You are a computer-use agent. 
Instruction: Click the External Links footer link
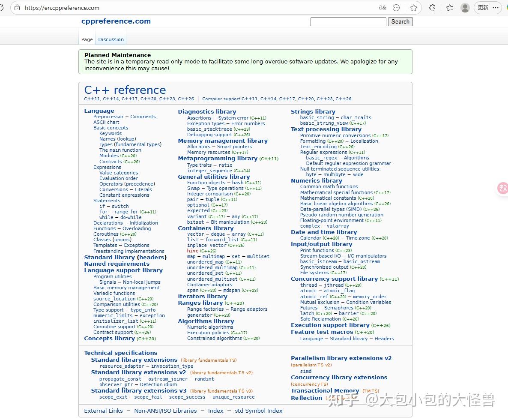click(x=103, y=411)
